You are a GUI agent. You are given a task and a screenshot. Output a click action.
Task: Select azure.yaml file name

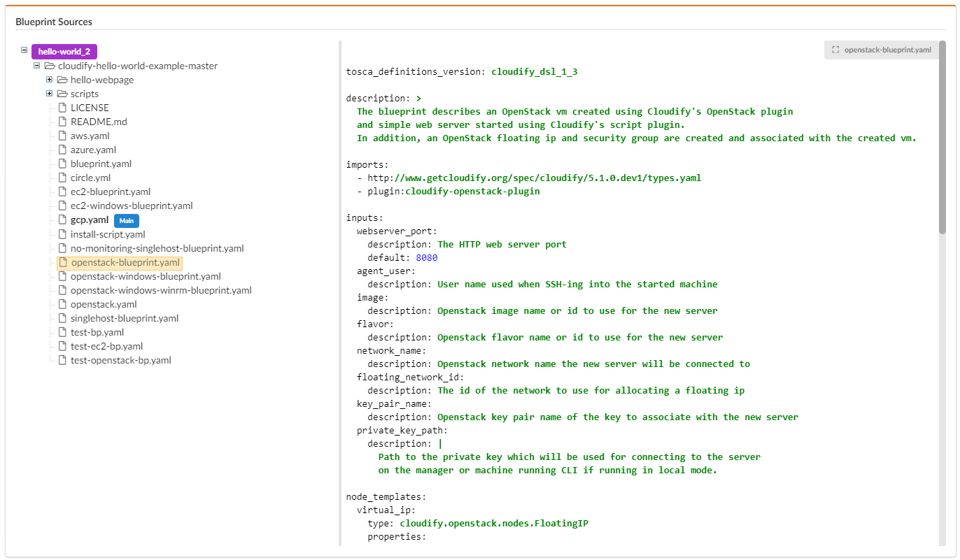click(x=93, y=150)
